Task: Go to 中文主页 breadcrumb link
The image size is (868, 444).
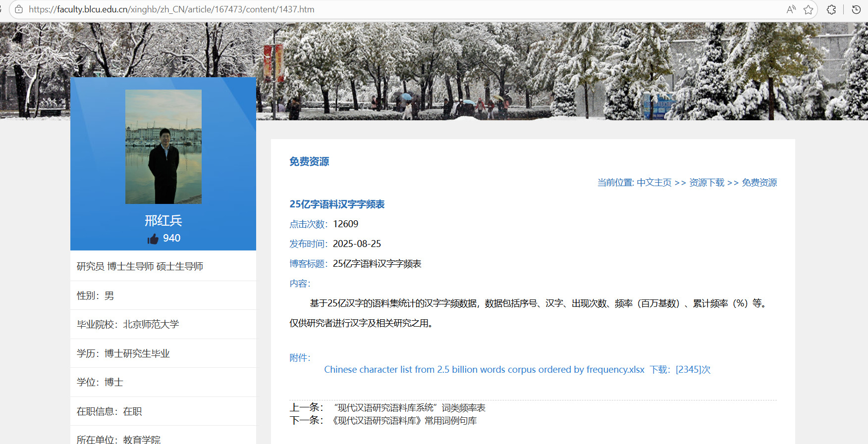Action: point(654,183)
